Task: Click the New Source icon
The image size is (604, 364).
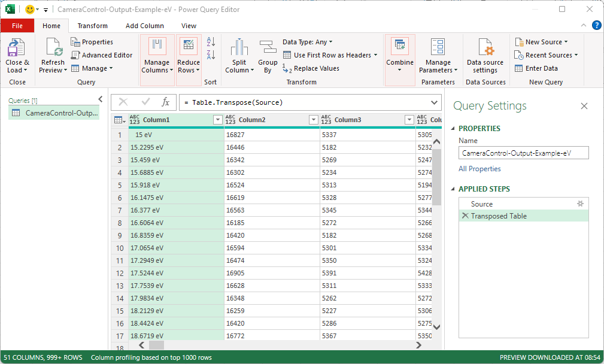Action: [x=519, y=42]
